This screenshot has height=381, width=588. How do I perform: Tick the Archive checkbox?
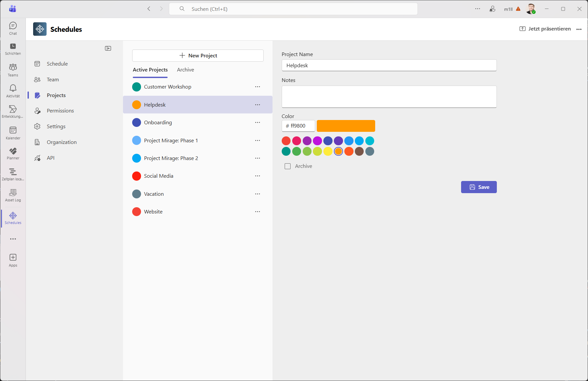pyautogui.click(x=288, y=166)
